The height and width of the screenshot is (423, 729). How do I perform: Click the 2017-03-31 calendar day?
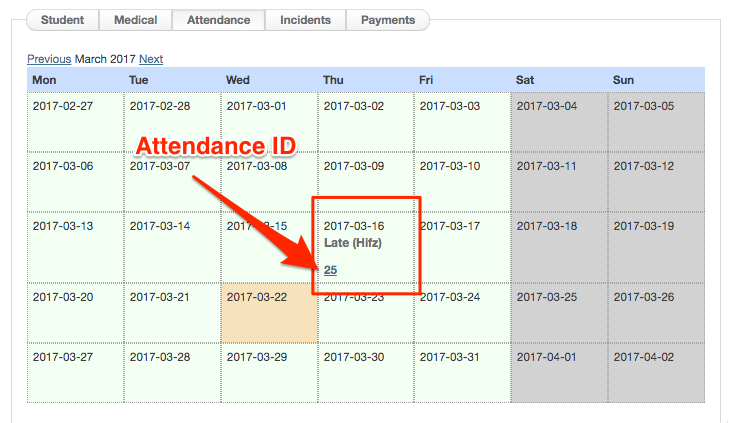462,372
